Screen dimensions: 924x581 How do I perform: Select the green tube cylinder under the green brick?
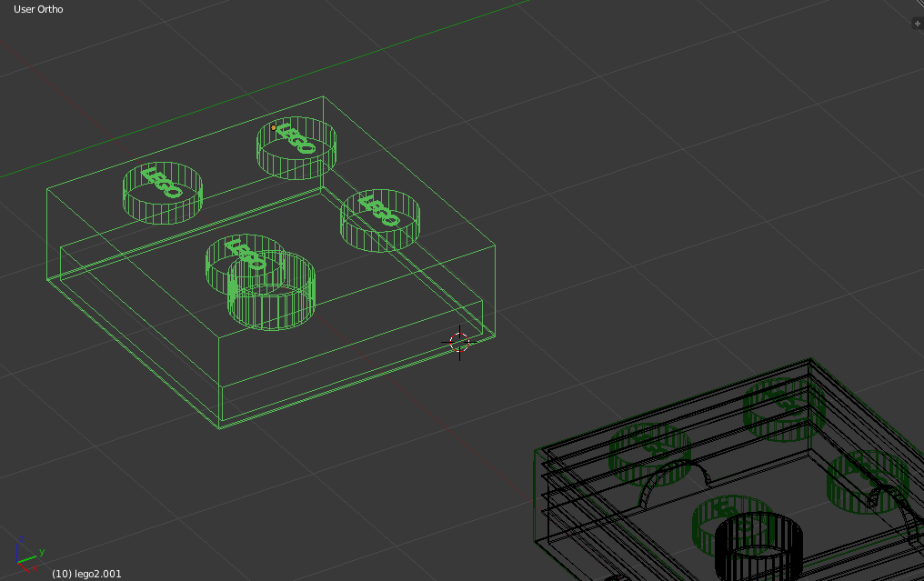[272, 291]
